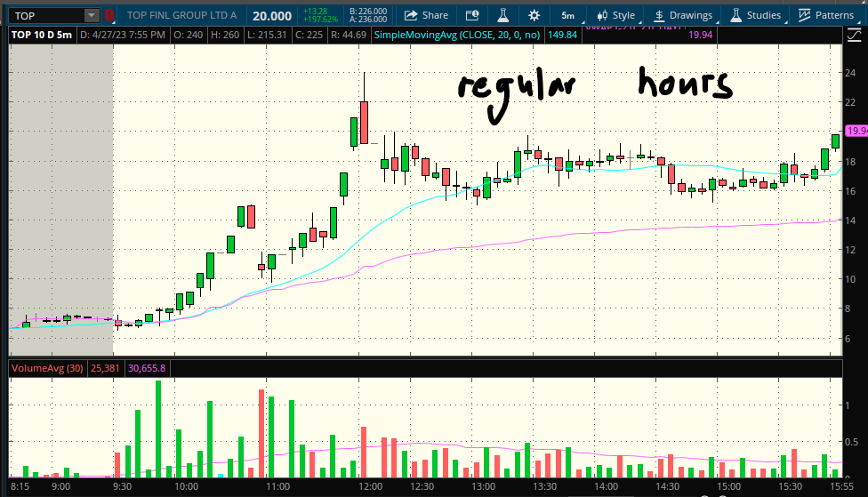The height and width of the screenshot is (497, 868).
Task: Click the 149.84 moving average value
Action: (562, 35)
